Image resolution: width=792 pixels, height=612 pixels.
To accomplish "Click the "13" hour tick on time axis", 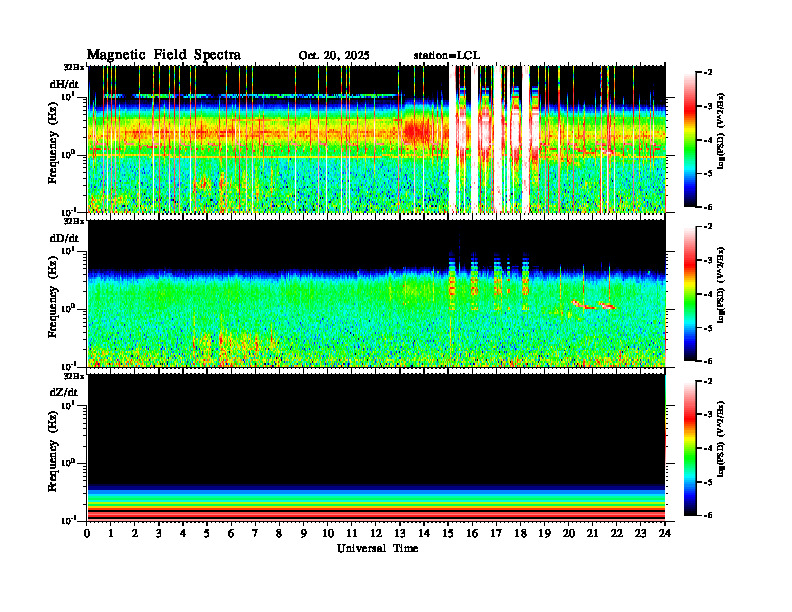I will pyautogui.click(x=400, y=534).
